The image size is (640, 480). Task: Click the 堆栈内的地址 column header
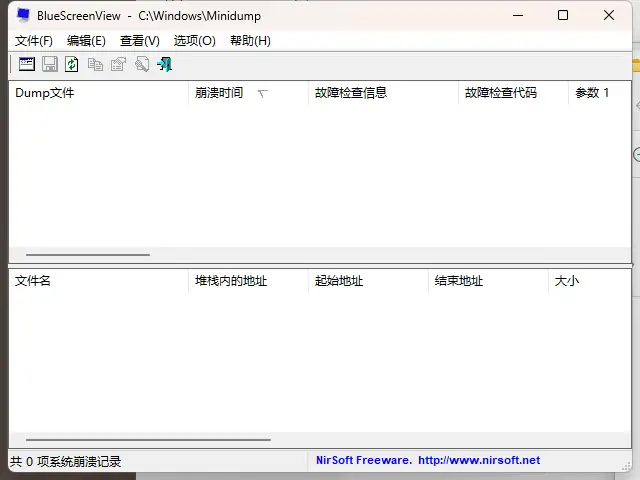pos(248,281)
